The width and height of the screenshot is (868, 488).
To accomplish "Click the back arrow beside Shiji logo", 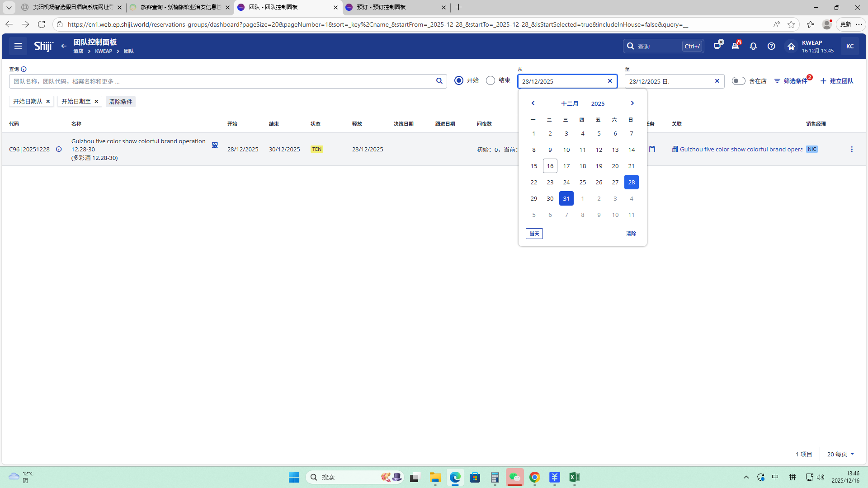I will point(64,46).
